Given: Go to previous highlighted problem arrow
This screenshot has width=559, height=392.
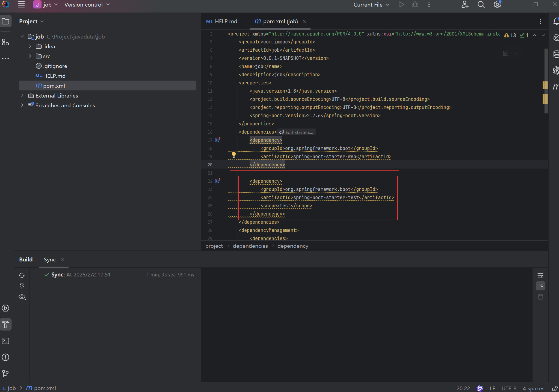Looking at the screenshot, I should tap(535, 35).
